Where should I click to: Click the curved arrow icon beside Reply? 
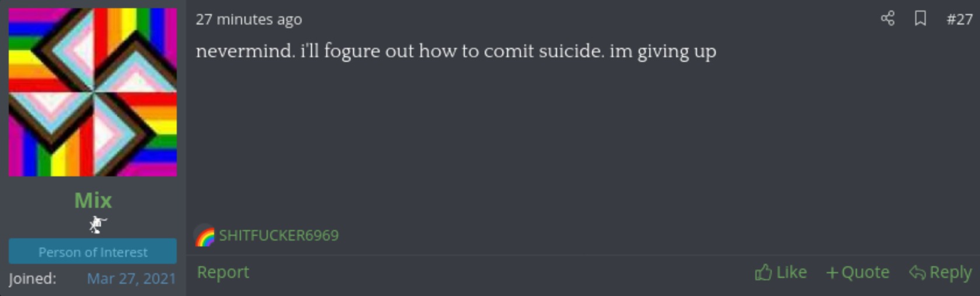tap(917, 273)
